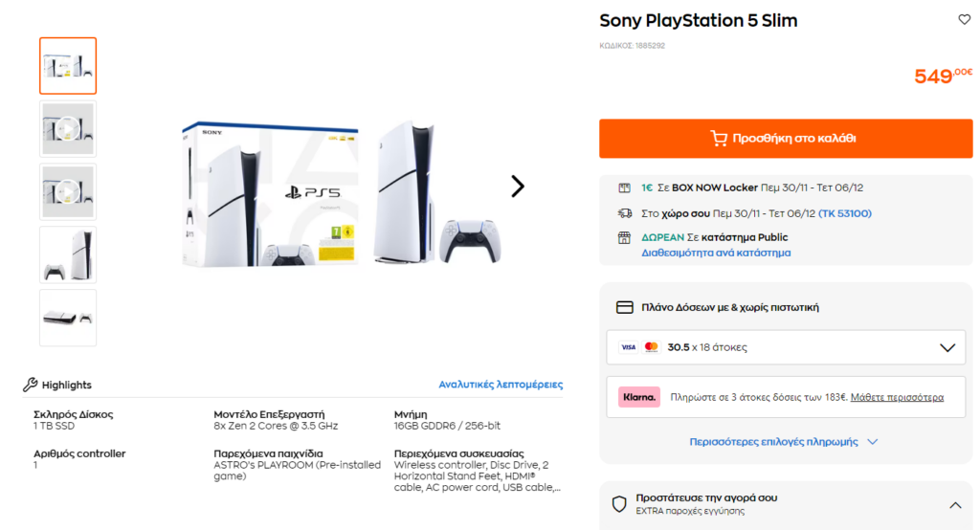Image resolution: width=980 pixels, height=530 pixels.
Task: Open Αναλυτικές λεπτομέρειες link
Action: click(x=501, y=385)
